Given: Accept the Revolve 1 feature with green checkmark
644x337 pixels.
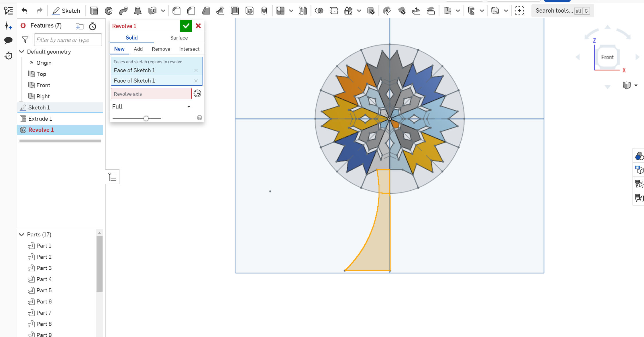Looking at the screenshot, I should click(x=186, y=26).
